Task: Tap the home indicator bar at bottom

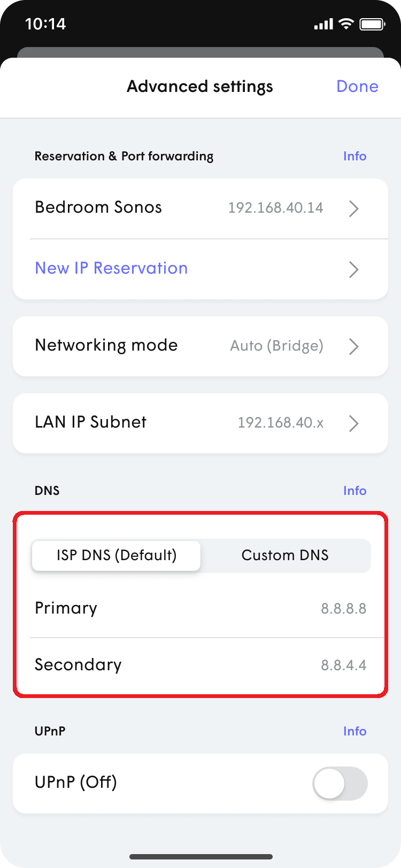Action: pos(200,857)
